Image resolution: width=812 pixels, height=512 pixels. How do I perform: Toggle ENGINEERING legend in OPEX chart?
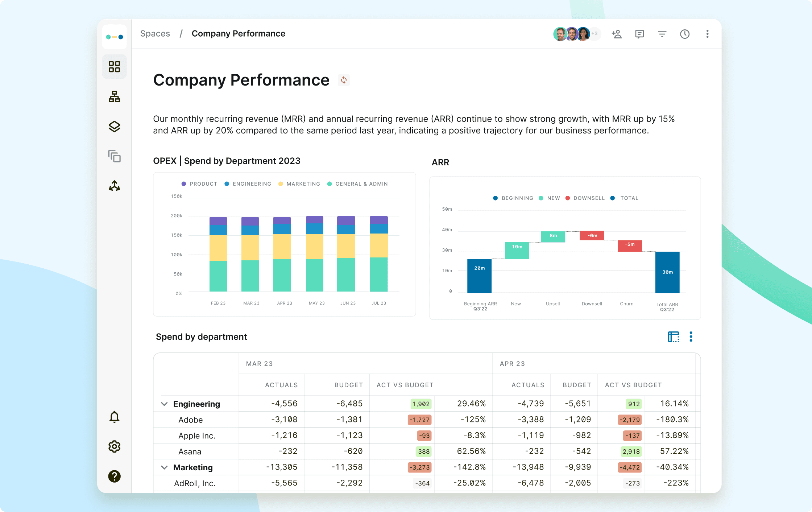coord(248,184)
